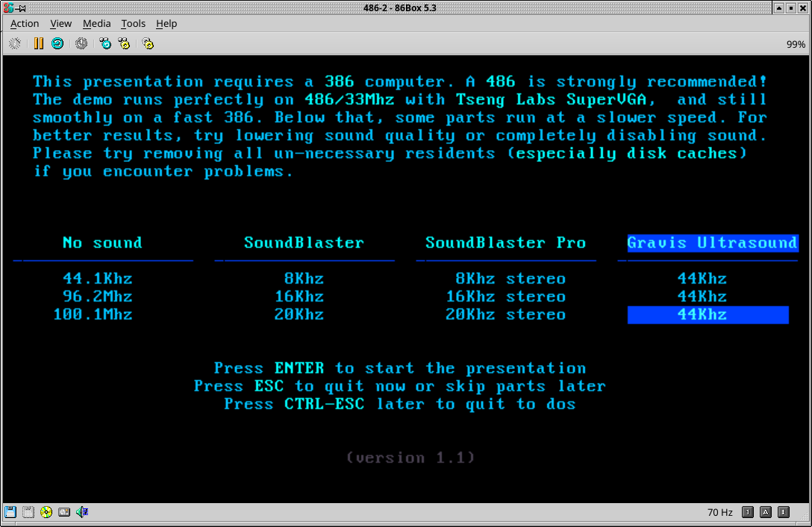The image size is (812, 527).
Task: Click '16Khz stereo' under SoundBlaster Pro
Action: tap(506, 296)
